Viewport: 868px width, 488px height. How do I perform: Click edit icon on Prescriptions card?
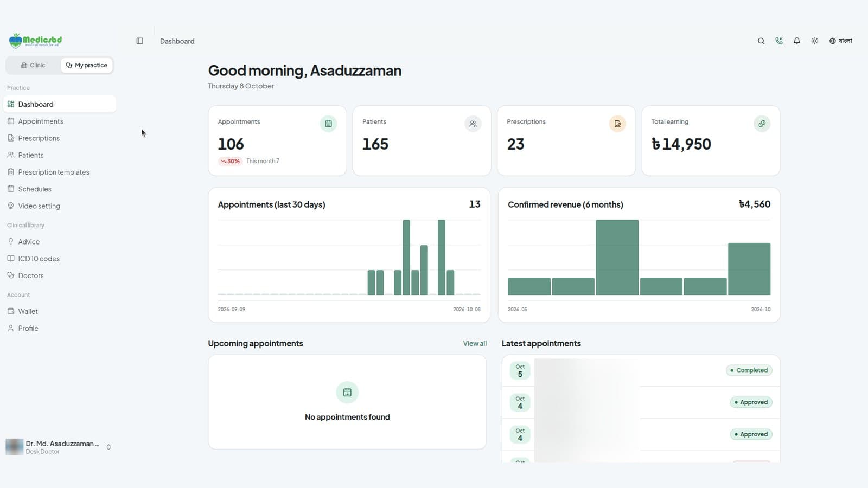click(x=617, y=124)
